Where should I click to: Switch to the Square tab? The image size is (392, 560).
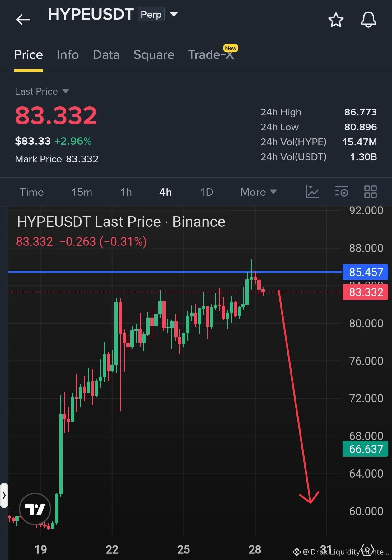(154, 55)
